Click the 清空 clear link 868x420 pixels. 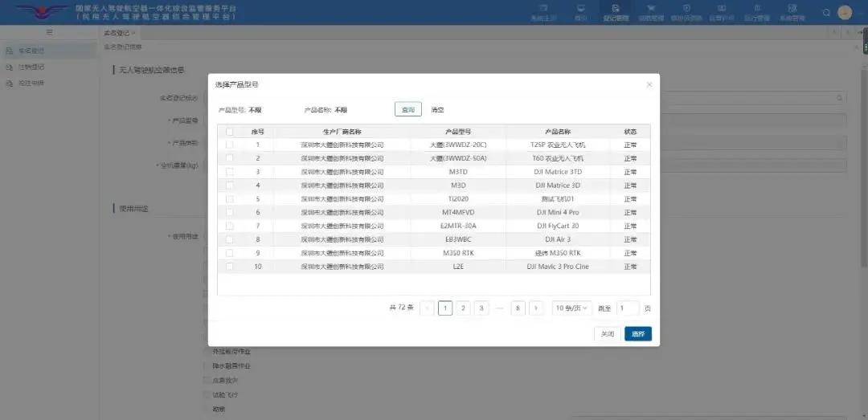(x=437, y=110)
